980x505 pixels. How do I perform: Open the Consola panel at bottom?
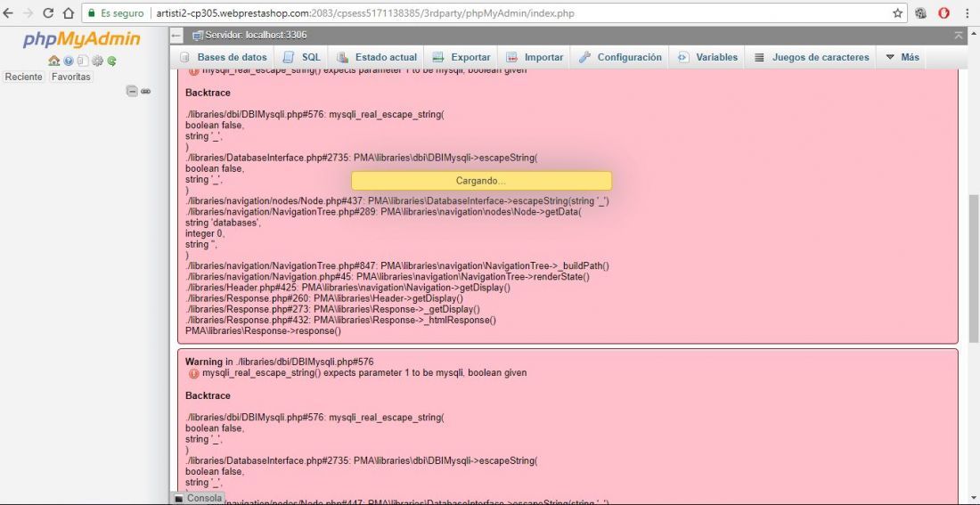point(198,498)
